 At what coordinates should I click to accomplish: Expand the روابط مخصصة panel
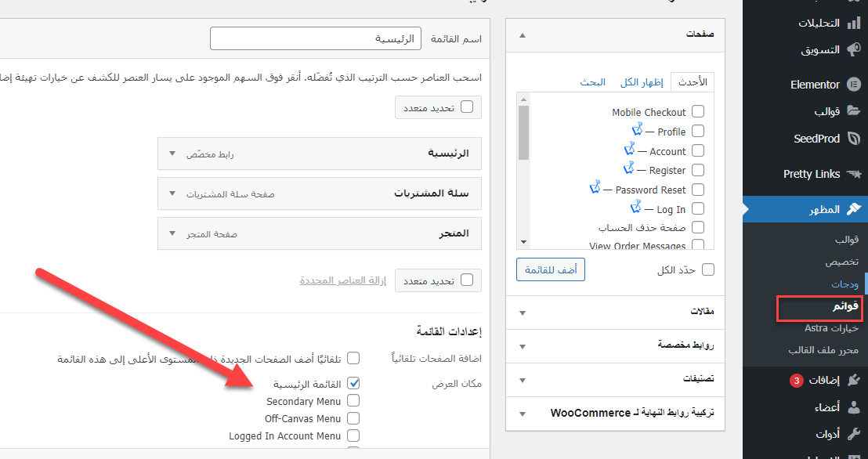[x=616, y=345]
